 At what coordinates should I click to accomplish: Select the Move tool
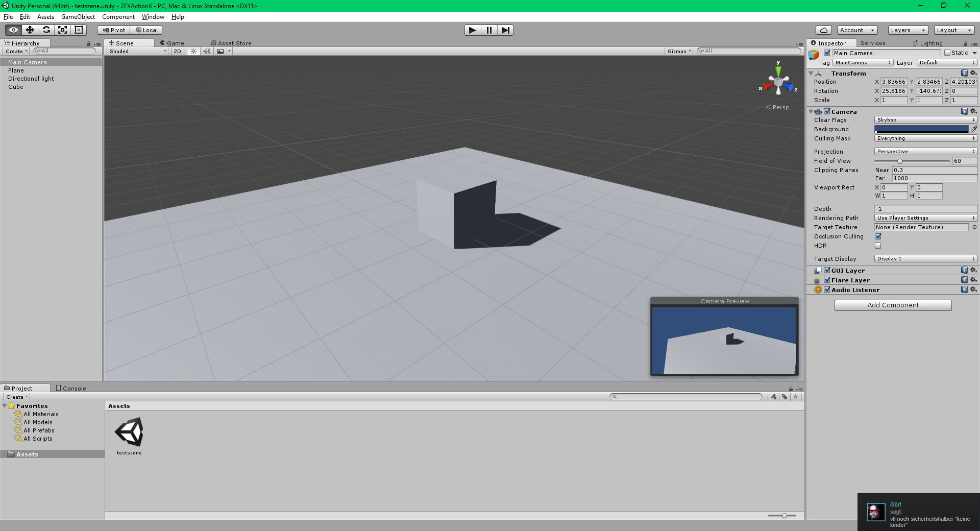[x=30, y=30]
